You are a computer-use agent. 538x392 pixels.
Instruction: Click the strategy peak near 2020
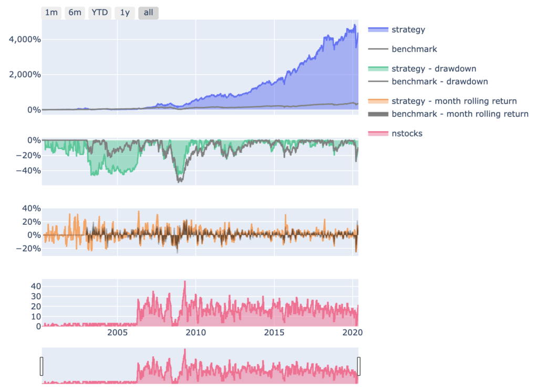(x=355, y=25)
